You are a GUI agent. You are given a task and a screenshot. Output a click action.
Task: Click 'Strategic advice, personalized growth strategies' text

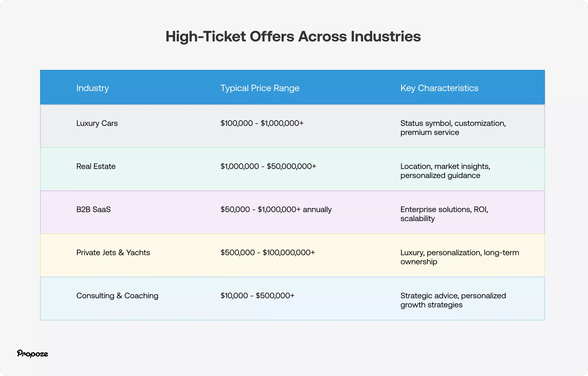[x=453, y=300]
